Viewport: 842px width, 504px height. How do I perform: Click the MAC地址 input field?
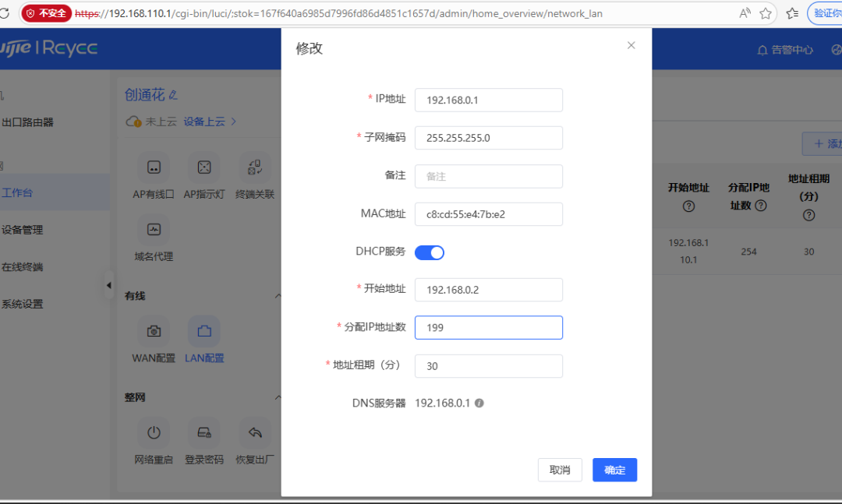(x=489, y=214)
